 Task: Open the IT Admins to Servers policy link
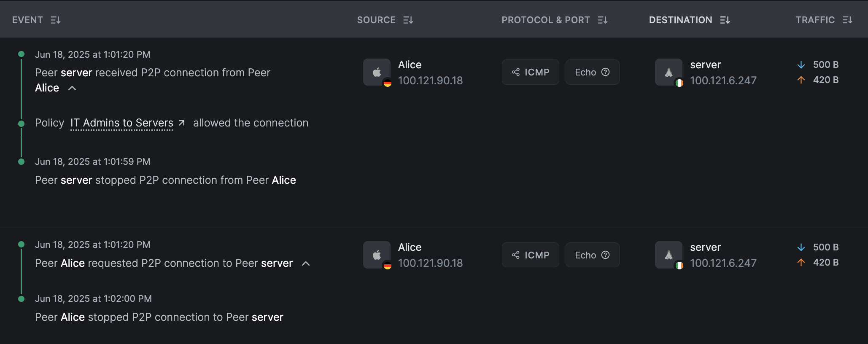pos(121,123)
